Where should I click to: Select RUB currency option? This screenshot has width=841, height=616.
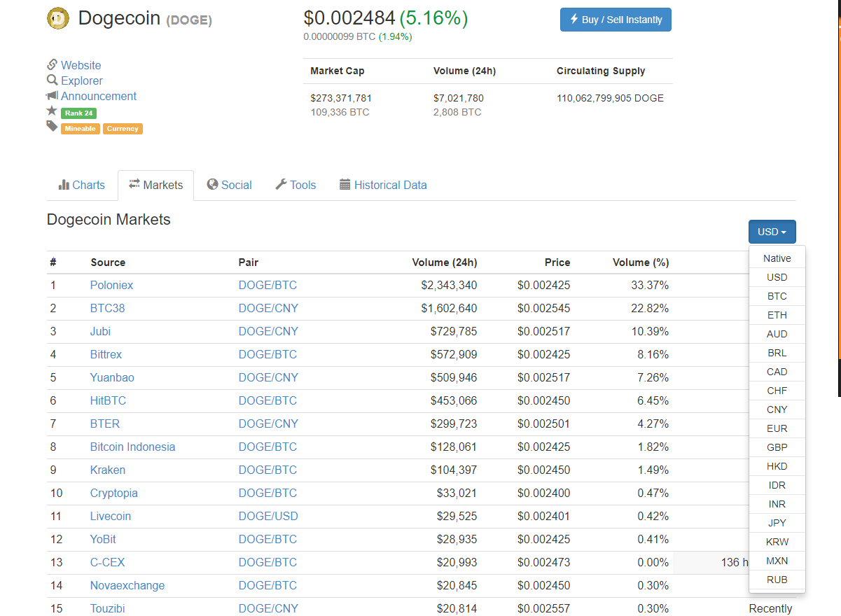pyautogui.click(x=777, y=580)
